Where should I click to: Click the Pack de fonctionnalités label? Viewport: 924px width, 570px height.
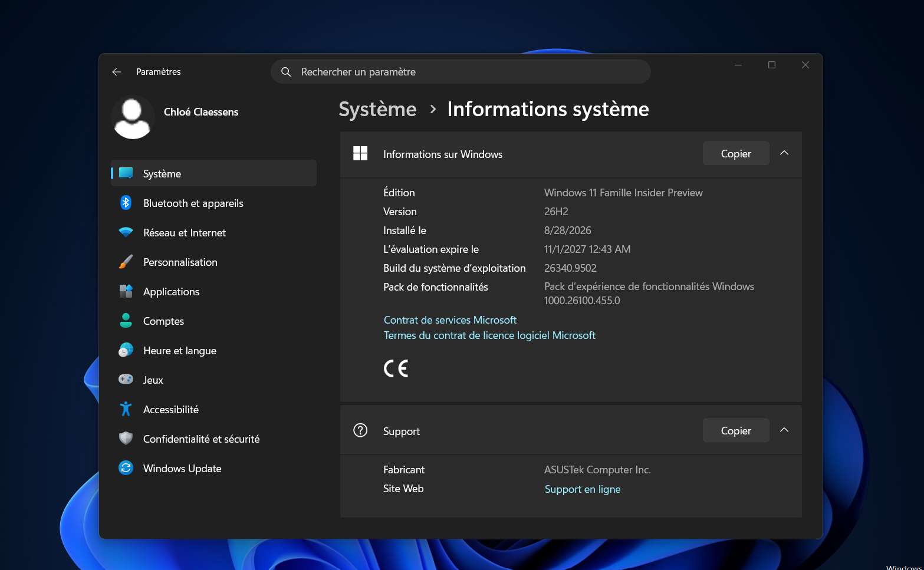point(436,287)
